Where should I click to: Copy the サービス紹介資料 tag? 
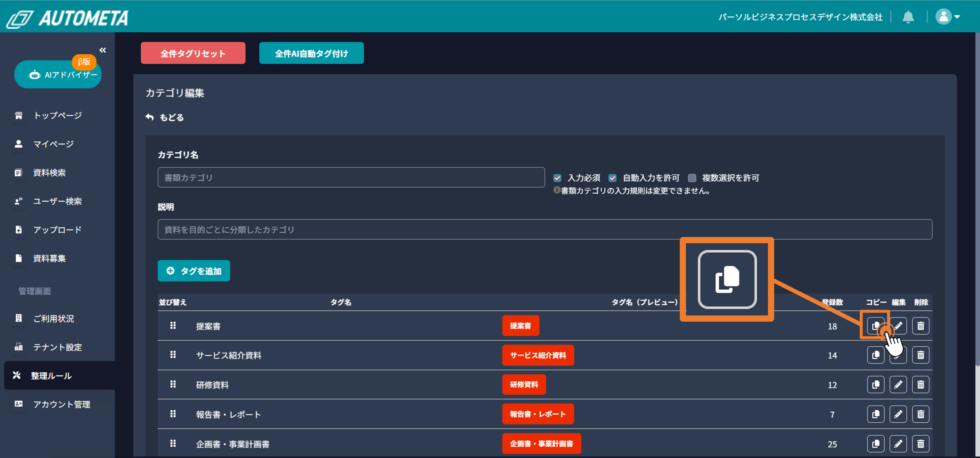click(x=875, y=355)
